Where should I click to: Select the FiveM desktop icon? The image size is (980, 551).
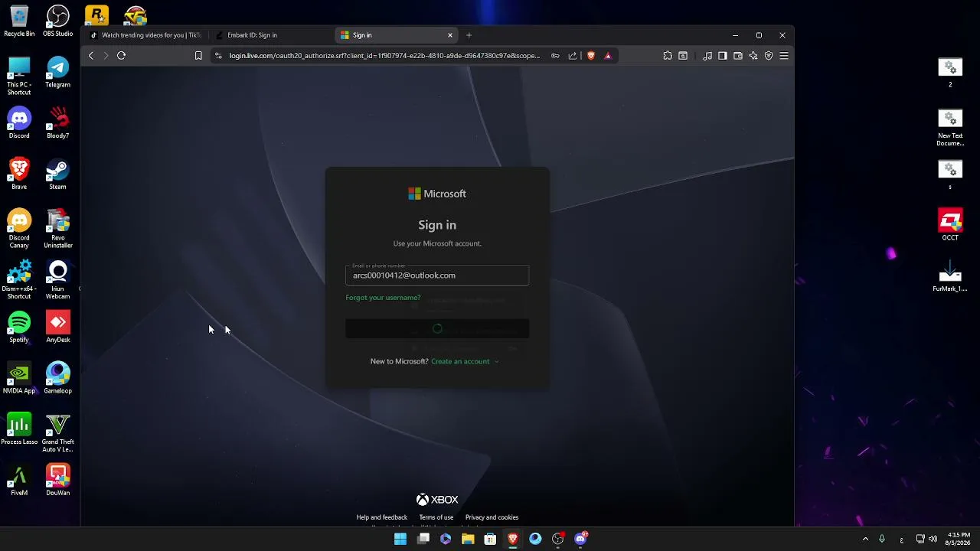pos(19,481)
